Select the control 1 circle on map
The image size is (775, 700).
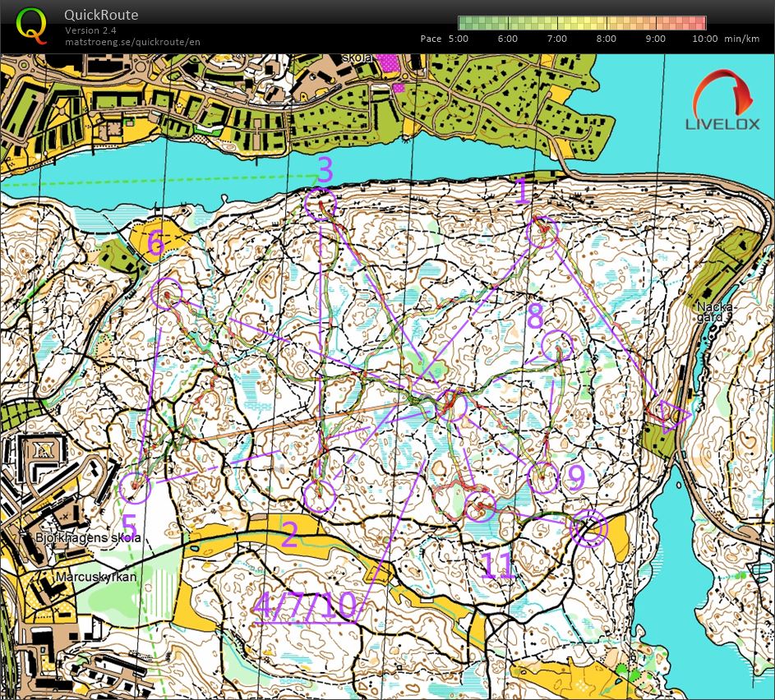(542, 232)
